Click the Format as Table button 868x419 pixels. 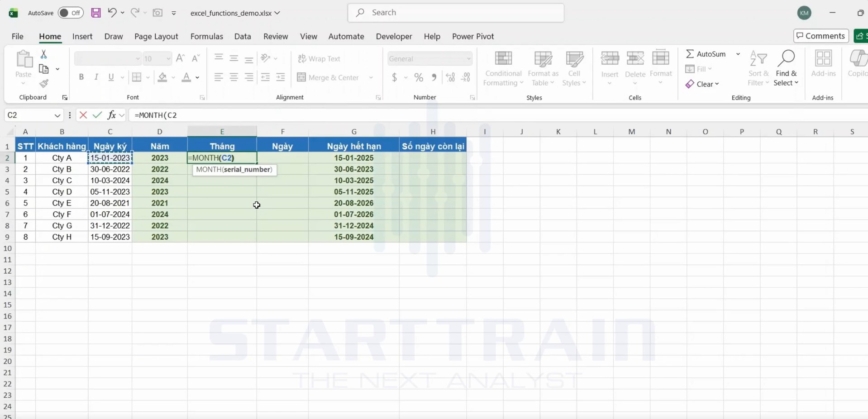pos(543,69)
